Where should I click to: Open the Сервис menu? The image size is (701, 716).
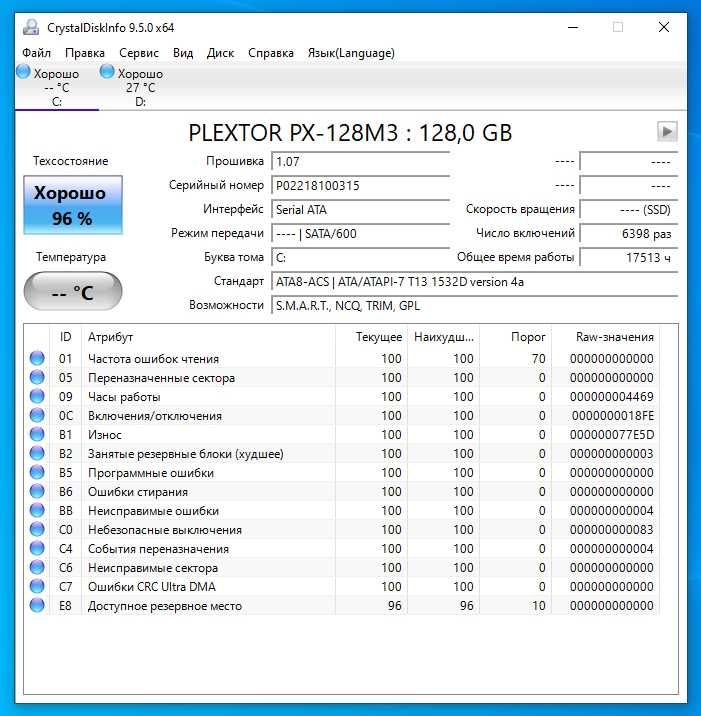139,53
